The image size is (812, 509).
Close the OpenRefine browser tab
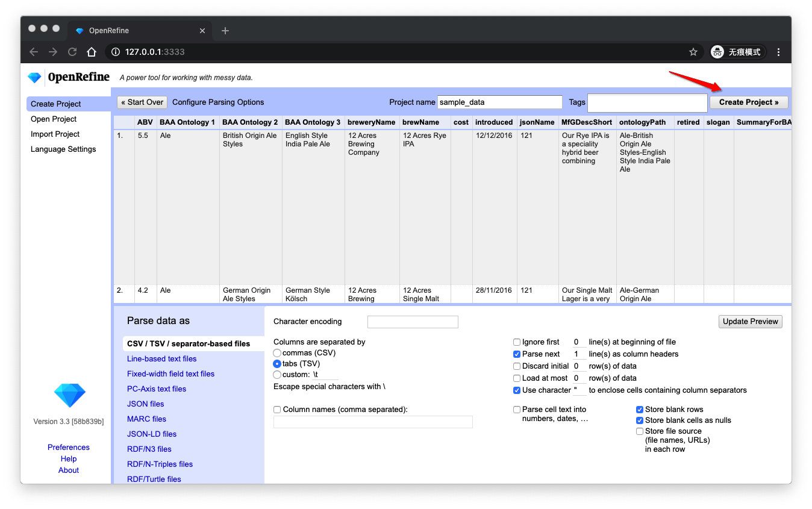(x=202, y=31)
